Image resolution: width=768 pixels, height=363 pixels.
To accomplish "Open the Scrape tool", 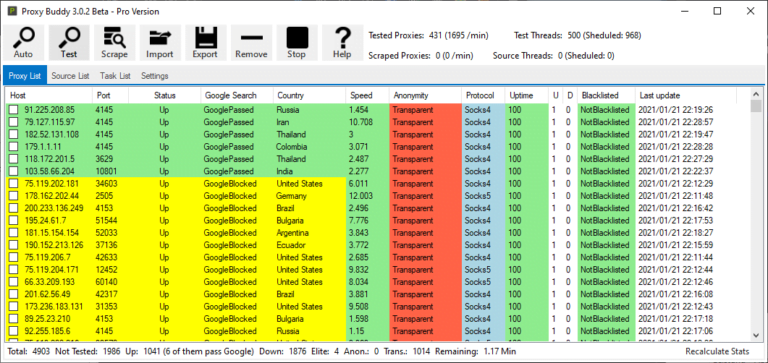I will pos(114,43).
